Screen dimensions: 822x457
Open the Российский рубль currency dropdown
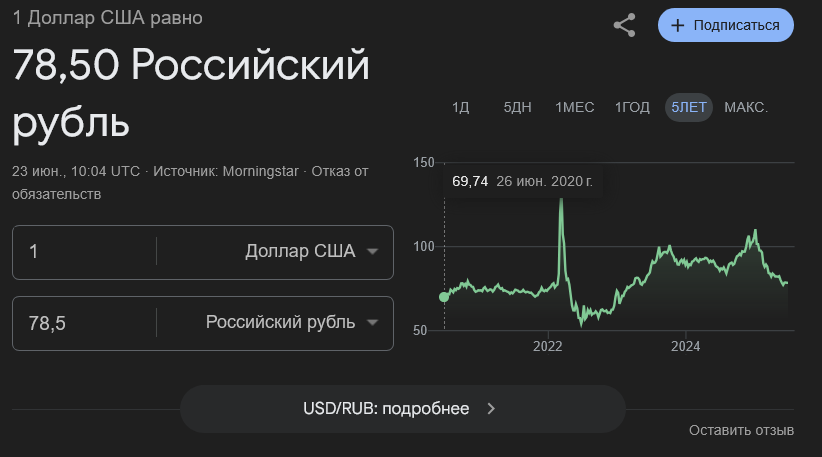click(291, 322)
